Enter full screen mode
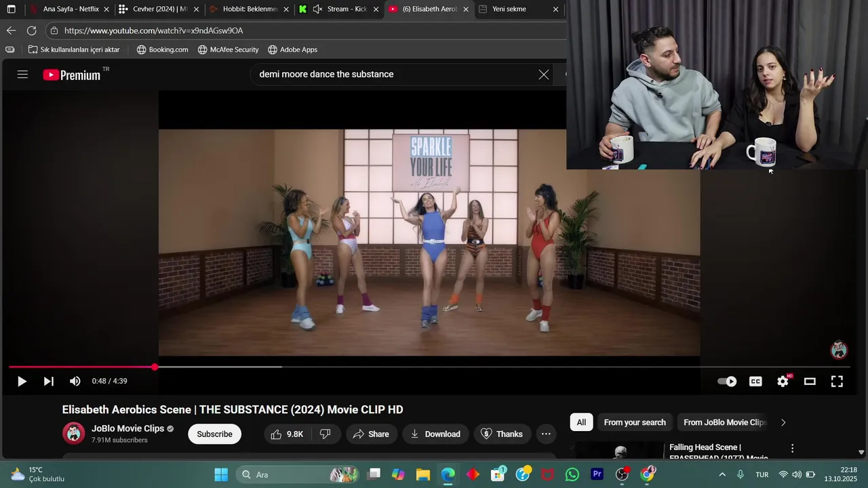868x488 pixels. click(837, 382)
